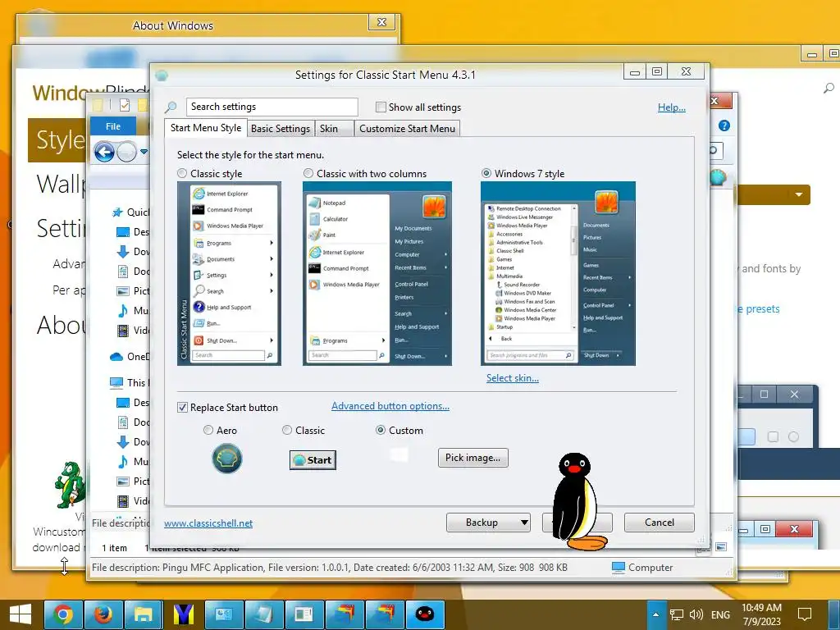
Task: Click the two-column style preview thumbnail
Action: pos(377,274)
